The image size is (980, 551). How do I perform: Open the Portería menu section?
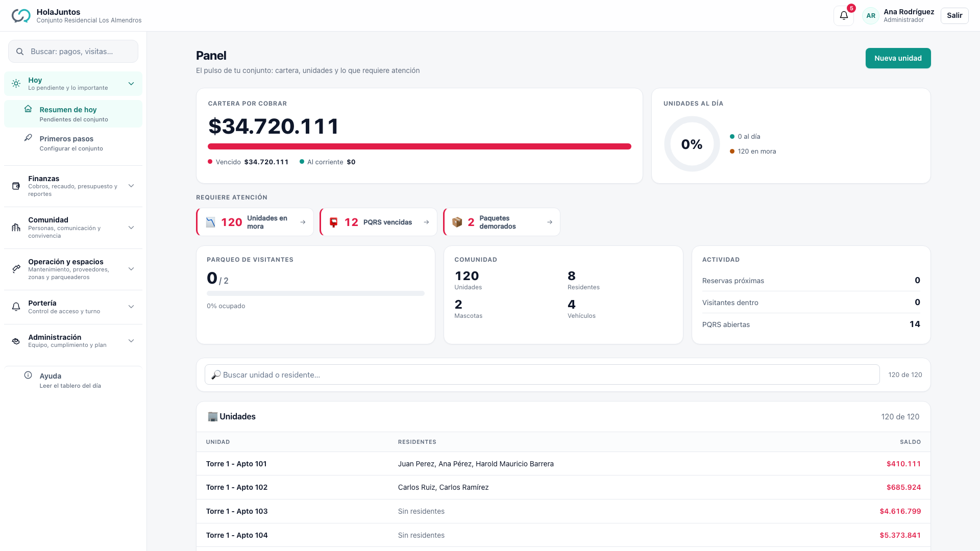click(x=73, y=307)
